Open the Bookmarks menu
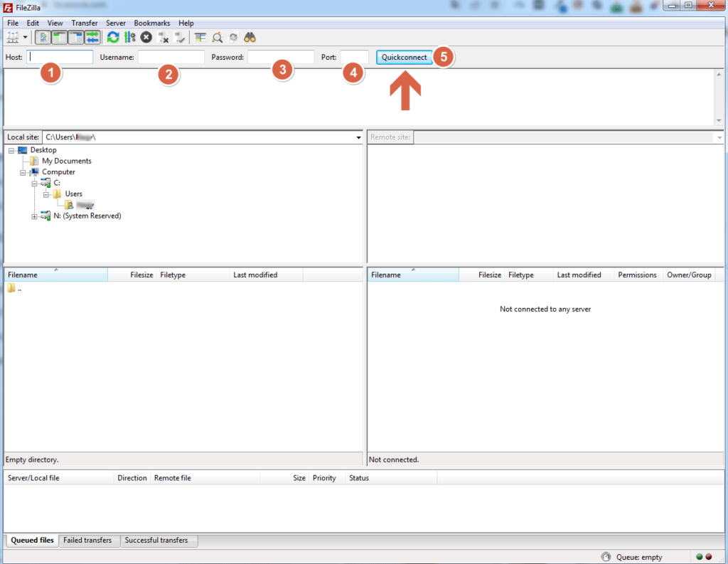Image resolution: width=728 pixels, height=564 pixels. (x=152, y=23)
